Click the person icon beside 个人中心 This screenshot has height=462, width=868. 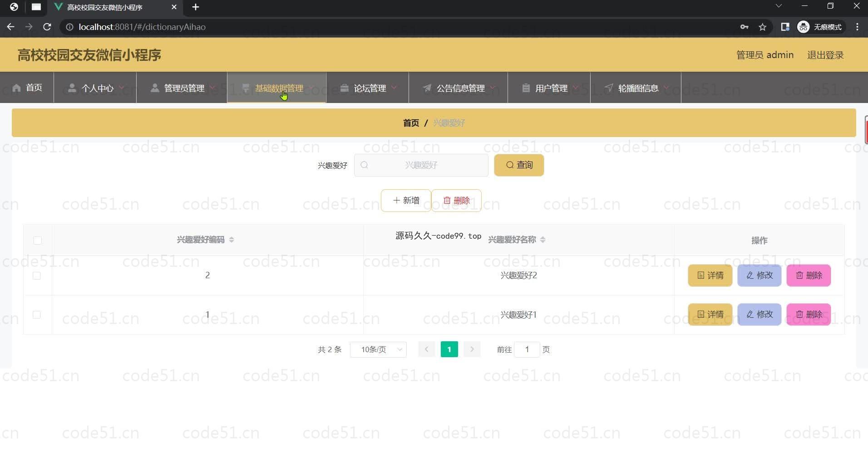72,88
